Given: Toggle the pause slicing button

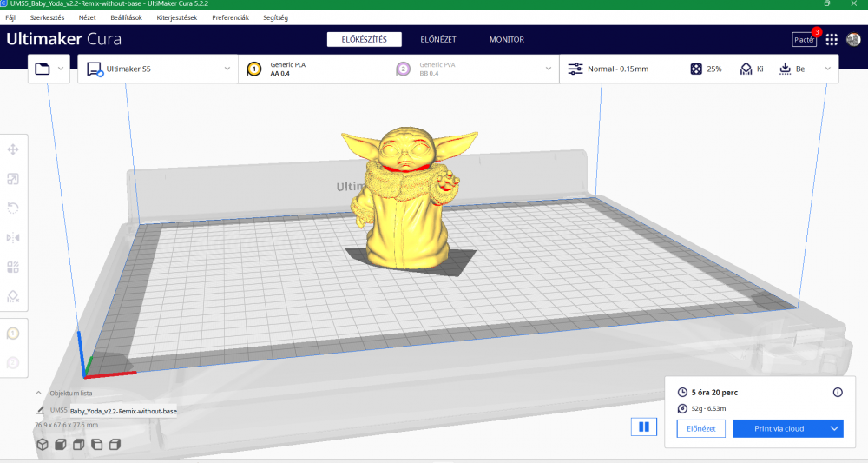Looking at the screenshot, I should 643,427.
